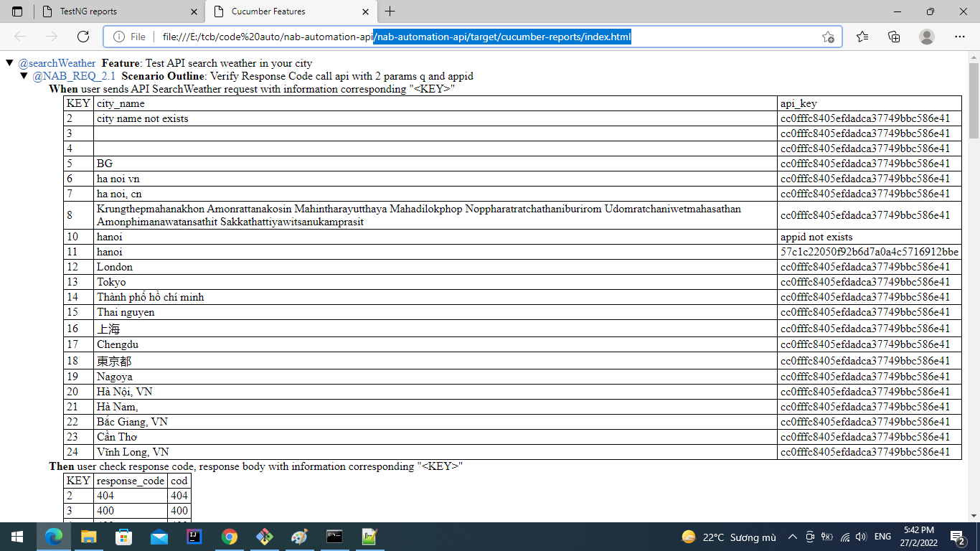Collapse the @searchWeather feature section
The height and width of the screenshot is (551, 980).
pos(9,63)
